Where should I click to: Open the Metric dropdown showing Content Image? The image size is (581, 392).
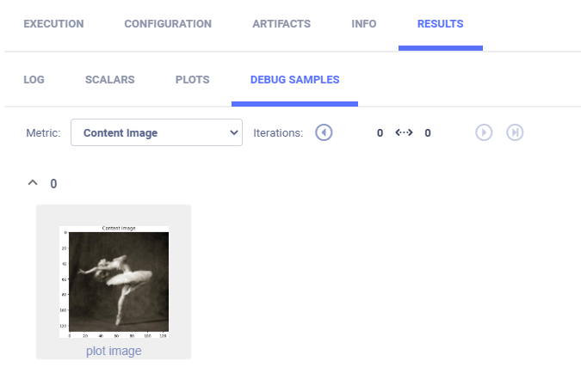(156, 132)
